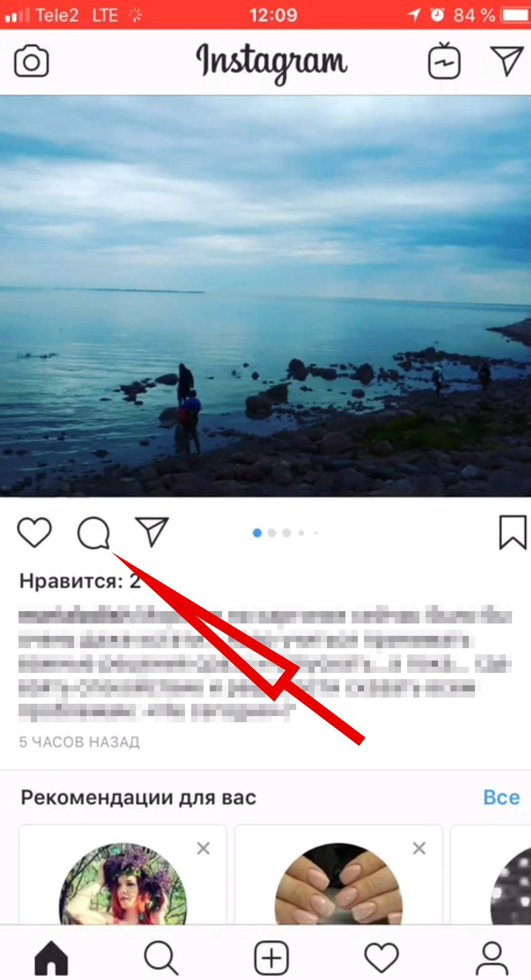Image resolution: width=531 pixels, height=980 pixels.
Task: Open the likes list 'Нравится: 2'
Action: (x=80, y=581)
